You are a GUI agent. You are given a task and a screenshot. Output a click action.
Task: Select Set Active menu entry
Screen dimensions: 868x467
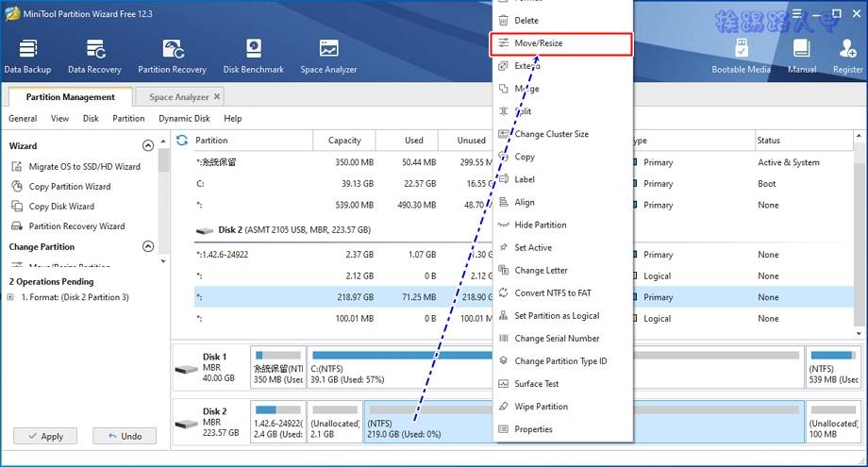pyautogui.click(x=562, y=247)
